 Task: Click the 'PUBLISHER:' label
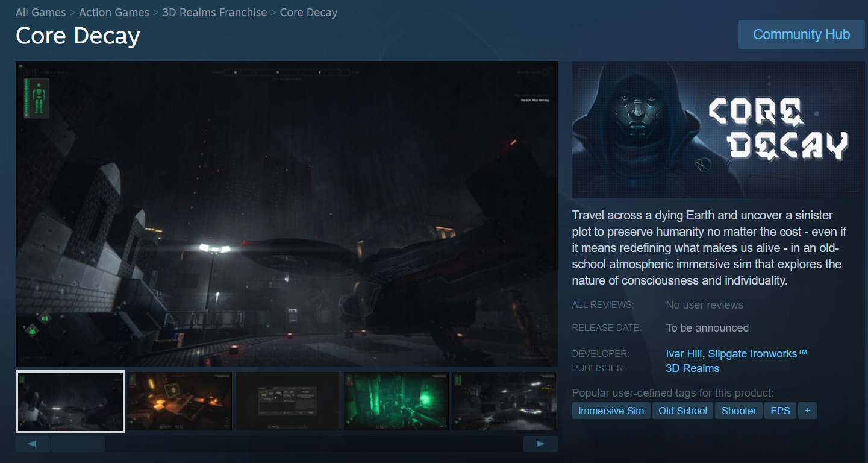point(599,368)
